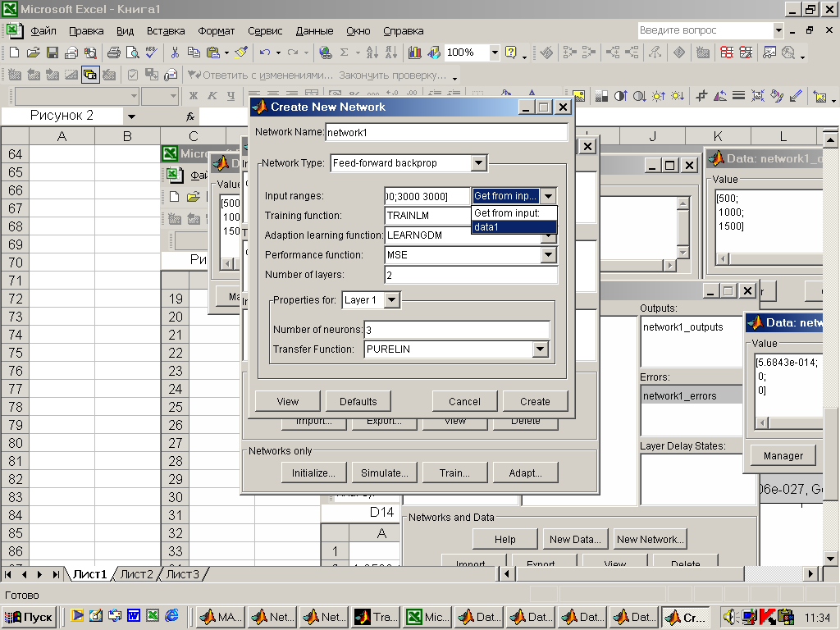Open the undo history dropdown arrow
The height and width of the screenshot is (630, 840).
[278, 52]
